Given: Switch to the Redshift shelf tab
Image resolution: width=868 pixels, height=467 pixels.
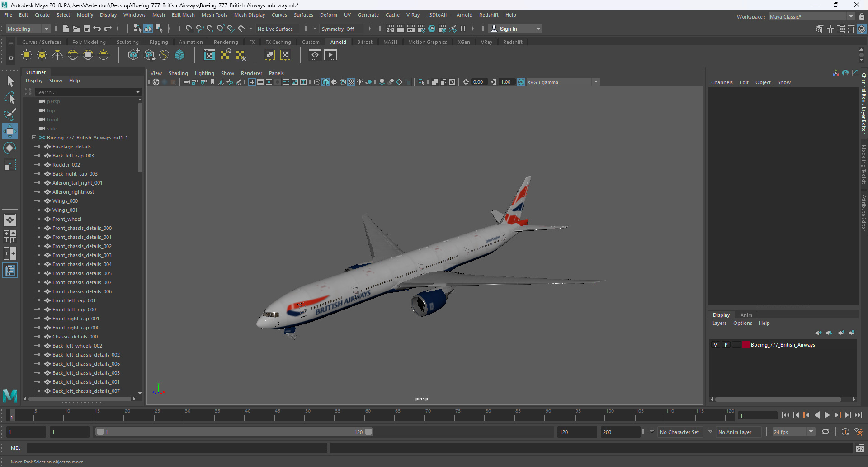Looking at the screenshot, I should click(513, 42).
